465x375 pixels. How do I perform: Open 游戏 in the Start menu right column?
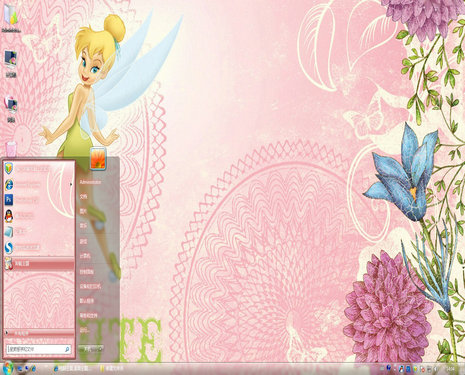(x=83, y=241)
